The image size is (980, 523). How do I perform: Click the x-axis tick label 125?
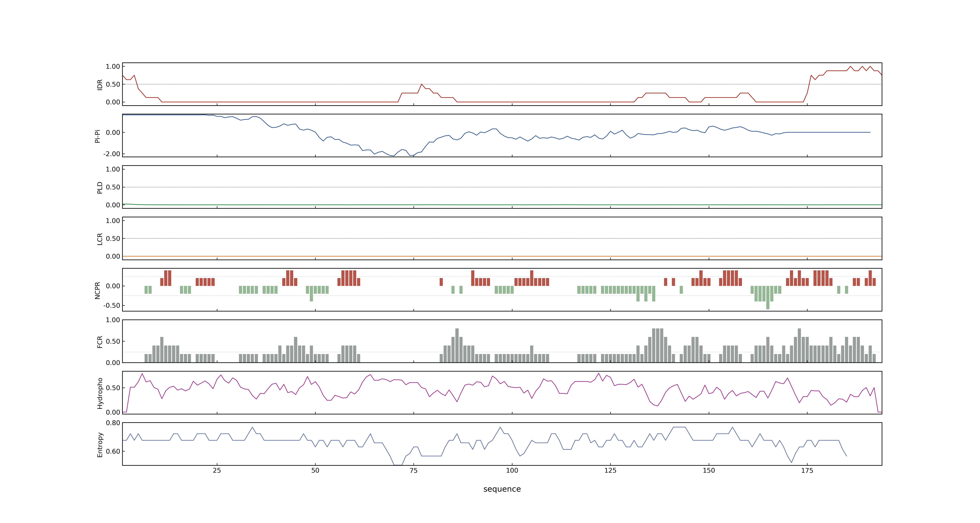click(x=610, y=470)
